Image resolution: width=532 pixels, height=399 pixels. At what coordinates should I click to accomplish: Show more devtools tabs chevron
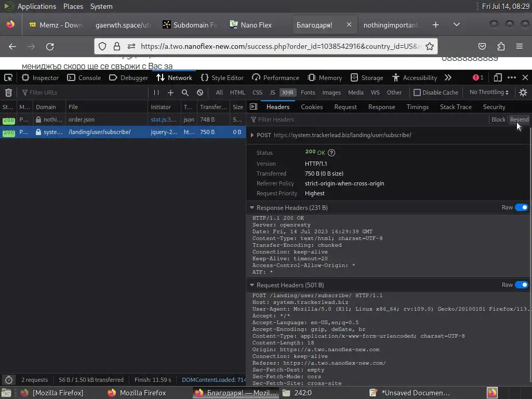448,78
